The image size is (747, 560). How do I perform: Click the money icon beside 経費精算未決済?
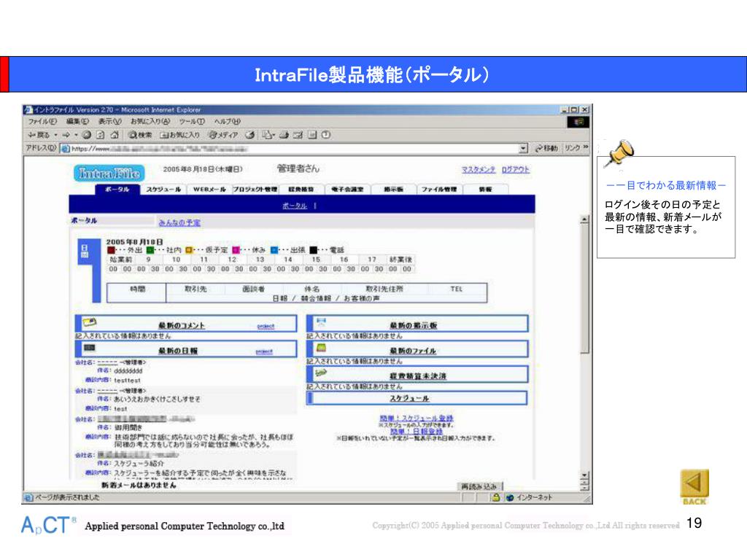321,373
